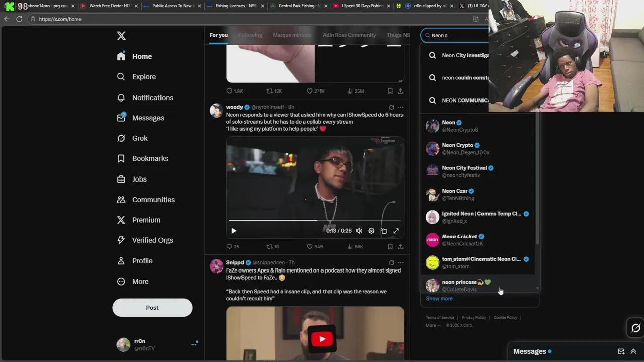Open Explore in the sidebar
The image size is (644, 362).
[x=136, y=77]
